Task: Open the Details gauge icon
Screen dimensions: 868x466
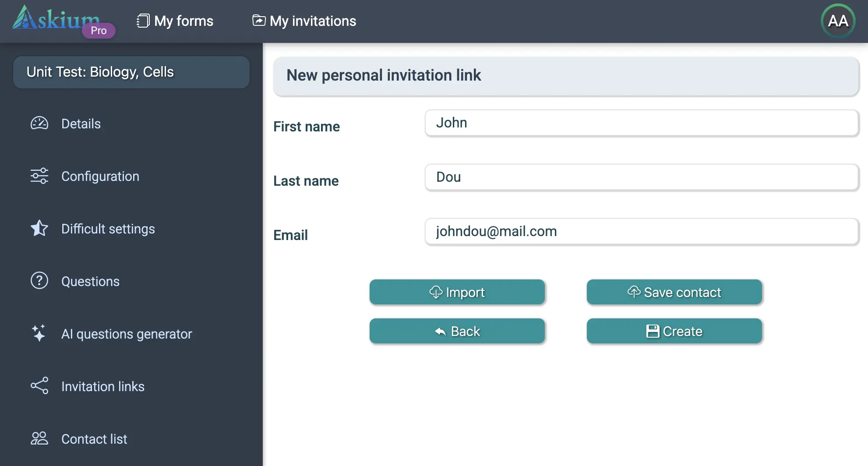Action: [39, 124]
